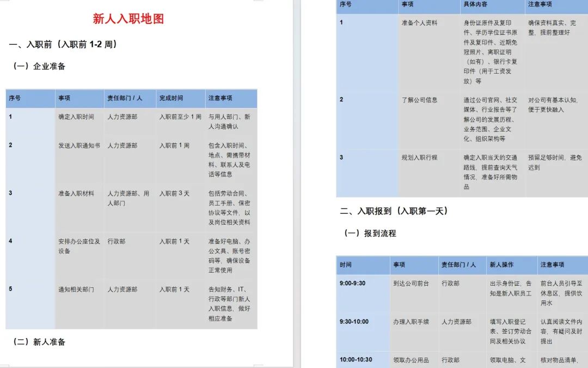Image resolution: width=588 pixels, height=368 pixels.
Task: Select the cell 入职前至少 1 周
Action: tap(180, 117)
